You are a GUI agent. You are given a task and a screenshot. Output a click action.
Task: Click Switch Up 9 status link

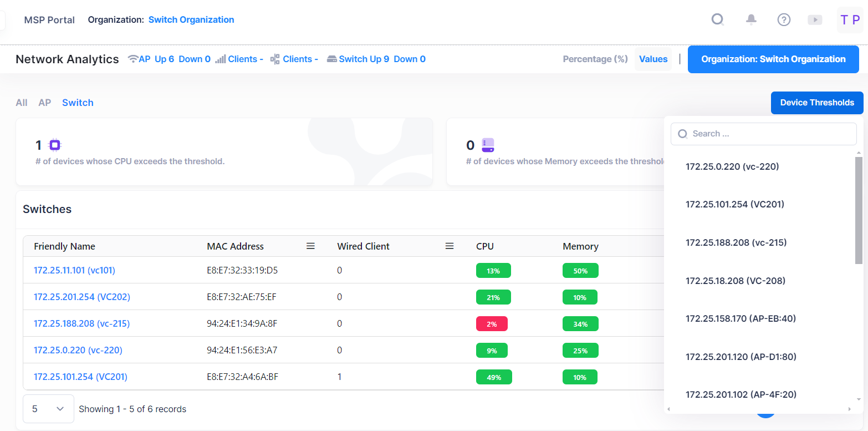[364, 59]
